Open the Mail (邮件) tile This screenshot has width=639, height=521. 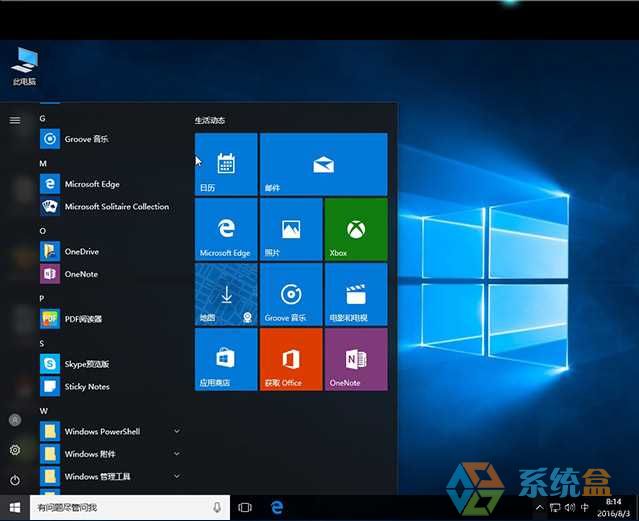[x=322, y=163]
